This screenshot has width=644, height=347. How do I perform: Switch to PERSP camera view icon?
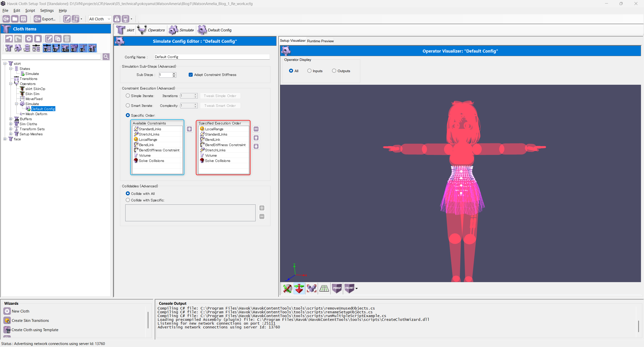(337, 288)
